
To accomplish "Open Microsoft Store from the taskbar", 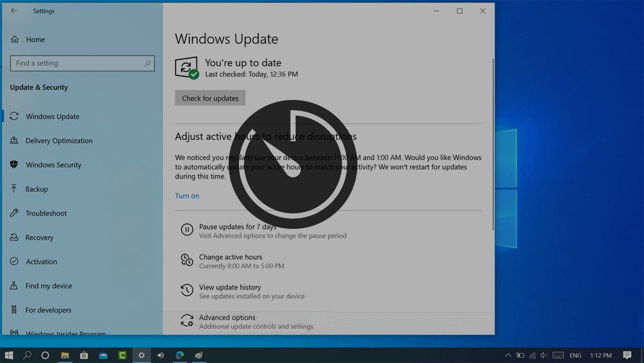I will [x=84, y=355].
